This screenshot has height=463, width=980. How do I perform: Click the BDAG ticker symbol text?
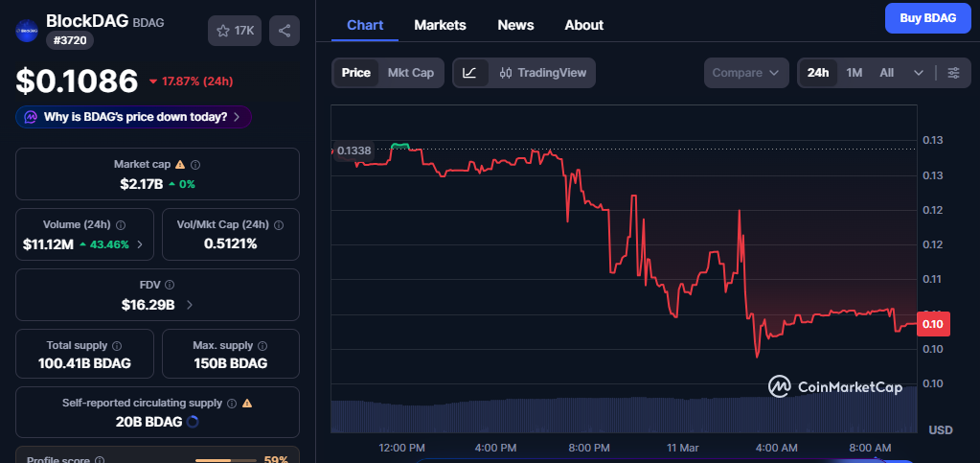point(148,22)
